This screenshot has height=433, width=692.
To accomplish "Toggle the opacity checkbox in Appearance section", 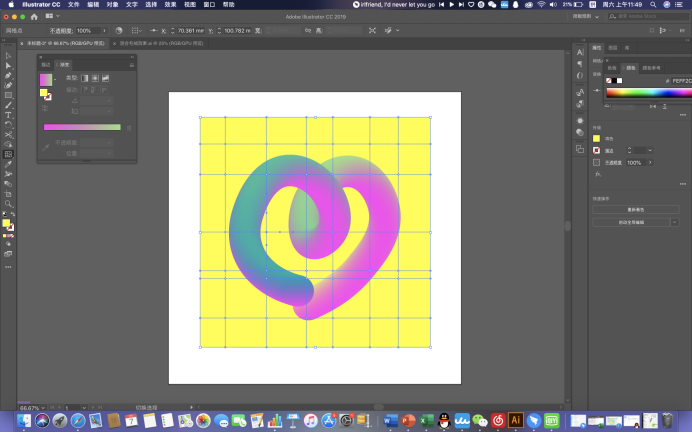I will pyautogui.click(x=597, y=161).
